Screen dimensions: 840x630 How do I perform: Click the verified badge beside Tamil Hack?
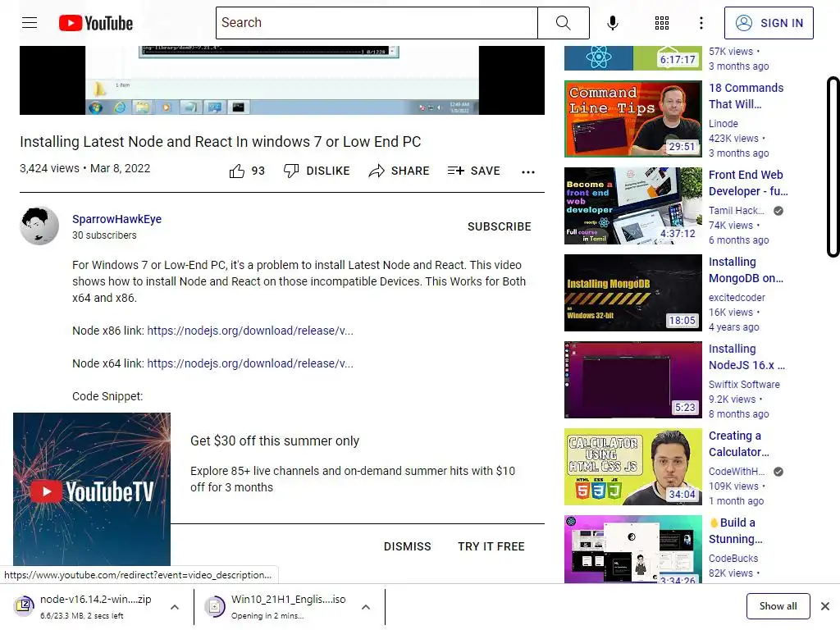778,211
